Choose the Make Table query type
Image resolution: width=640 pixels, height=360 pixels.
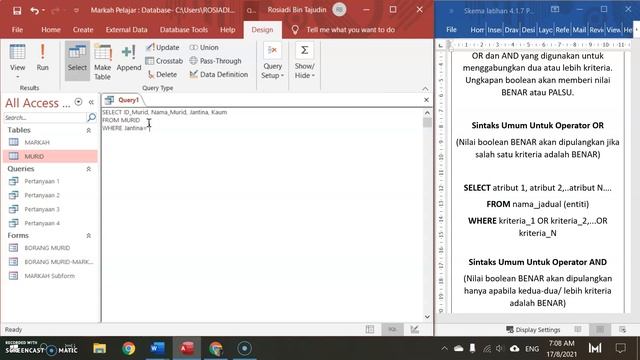102,61
